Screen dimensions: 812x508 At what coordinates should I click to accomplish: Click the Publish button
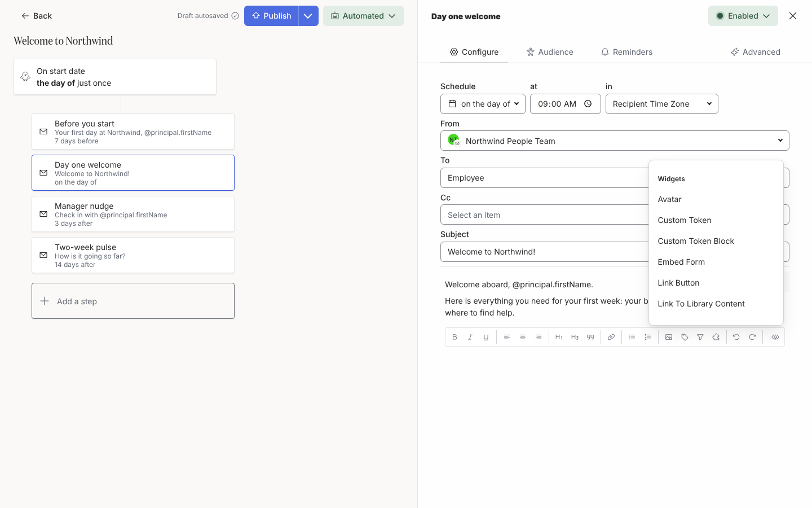[271, 16]
